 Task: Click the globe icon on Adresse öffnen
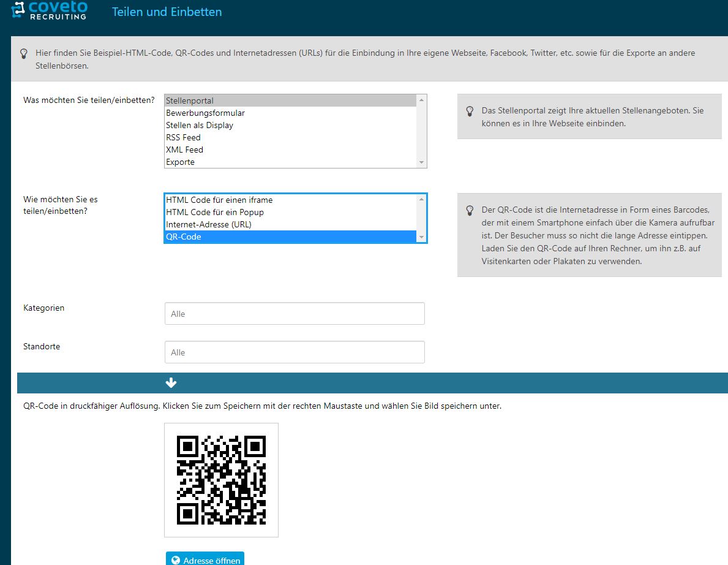[x=176, y=560]
